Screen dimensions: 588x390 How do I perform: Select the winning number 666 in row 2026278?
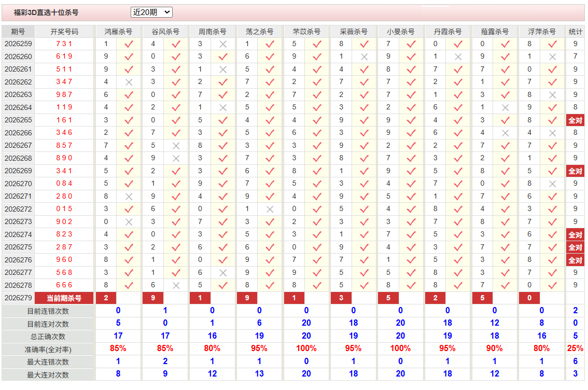[64, 285]
